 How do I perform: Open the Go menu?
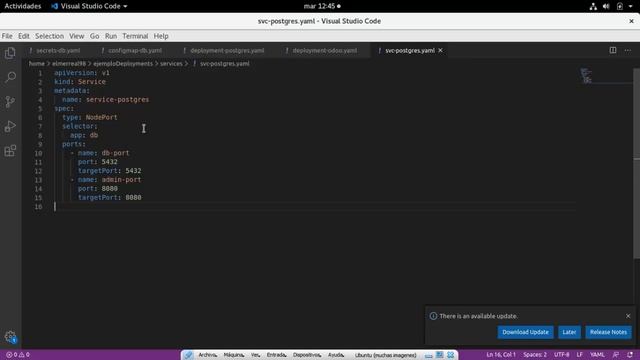pos(94,36)
